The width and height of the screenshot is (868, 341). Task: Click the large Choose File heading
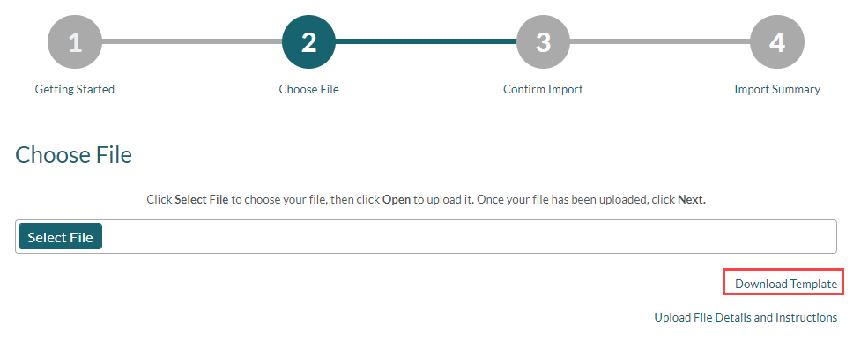click(74, 156)
